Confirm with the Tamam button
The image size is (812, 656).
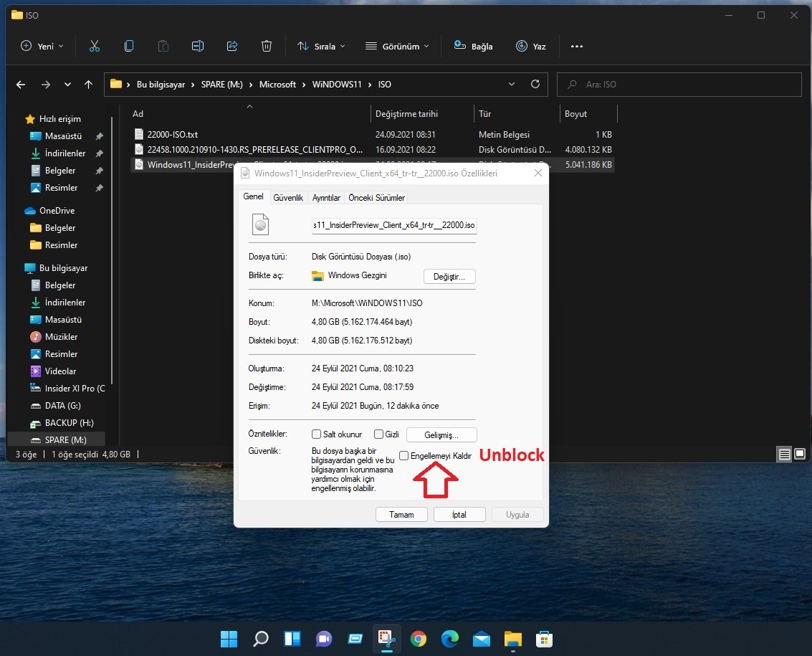401,514
